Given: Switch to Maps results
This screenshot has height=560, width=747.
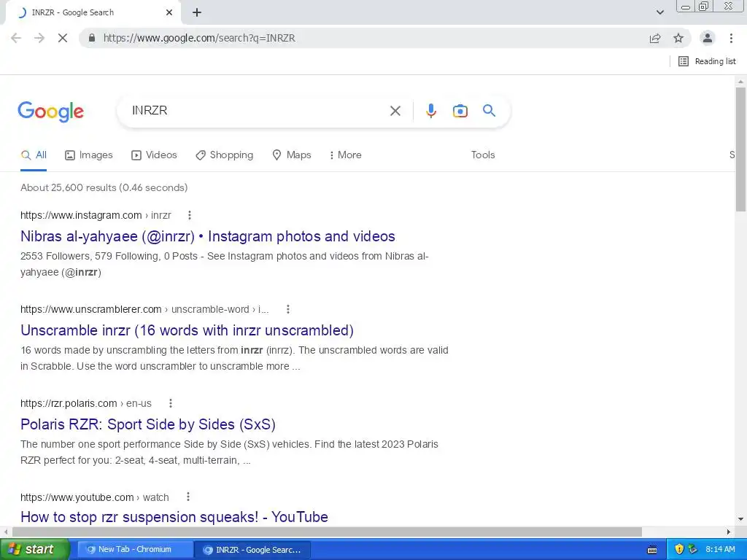Looking at the screenshot, I should coord(292,155).
